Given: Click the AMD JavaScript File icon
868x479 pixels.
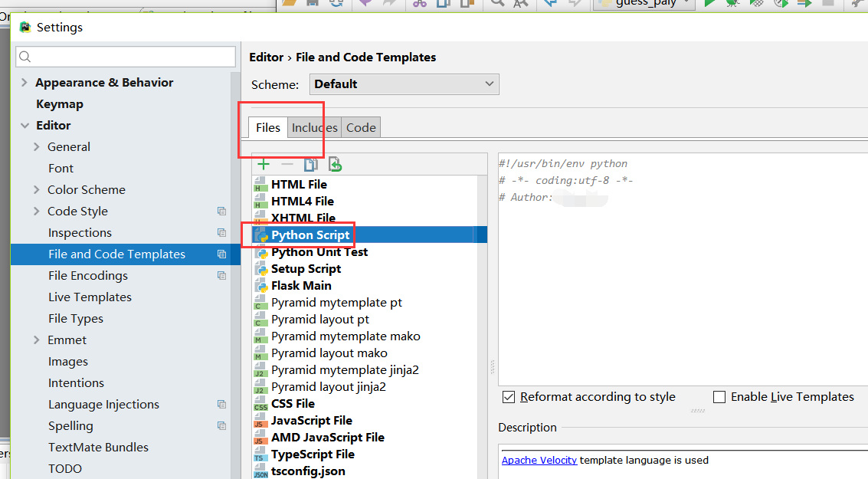Looking at the screenshot, I should pyautogui.click(x=260, y=438).
